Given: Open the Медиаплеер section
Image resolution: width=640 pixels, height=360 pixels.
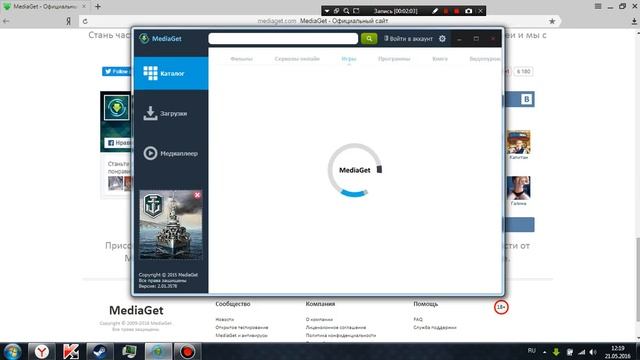Looking at the screenshot, I should 171,153.
